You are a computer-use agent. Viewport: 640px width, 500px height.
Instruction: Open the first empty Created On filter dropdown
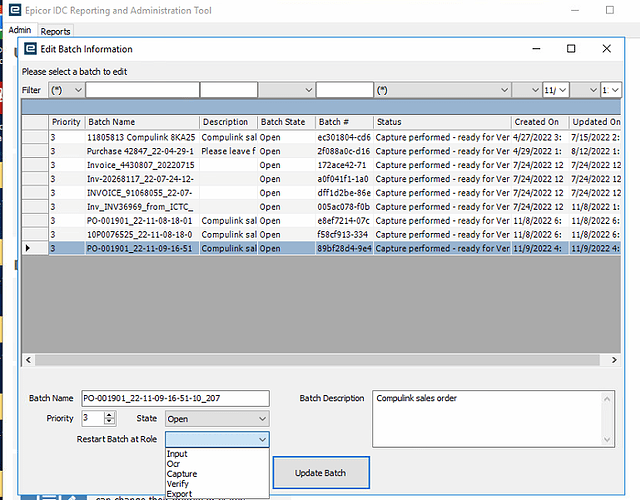[527, 90]
